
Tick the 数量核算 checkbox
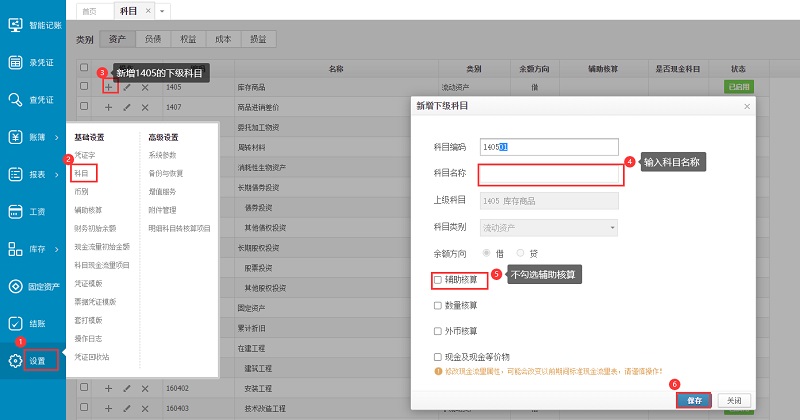click(437, 305)
